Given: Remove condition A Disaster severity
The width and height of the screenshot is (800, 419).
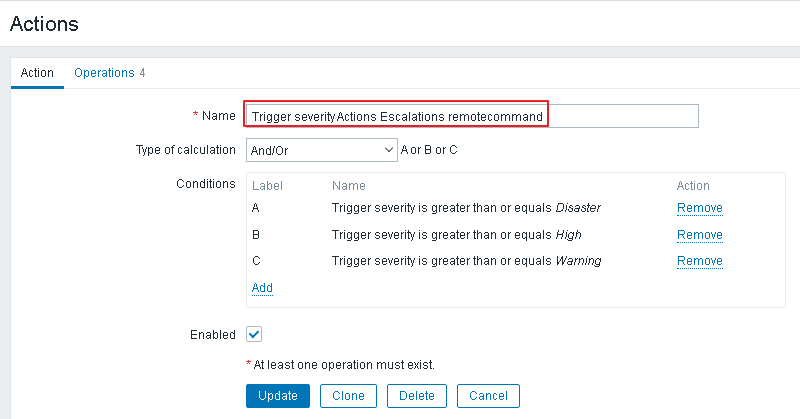Looking at the screenshot, I should coord(699,208).
